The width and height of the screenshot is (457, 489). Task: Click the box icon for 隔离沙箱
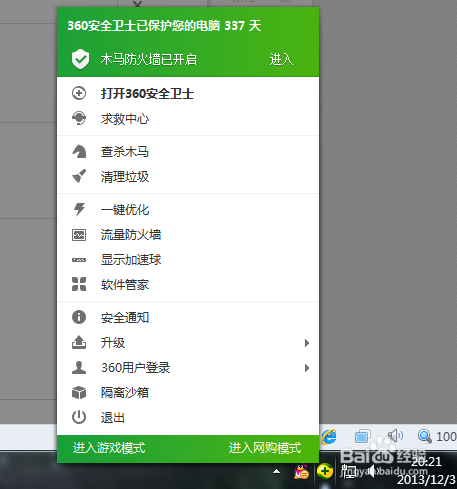point(79,392)
